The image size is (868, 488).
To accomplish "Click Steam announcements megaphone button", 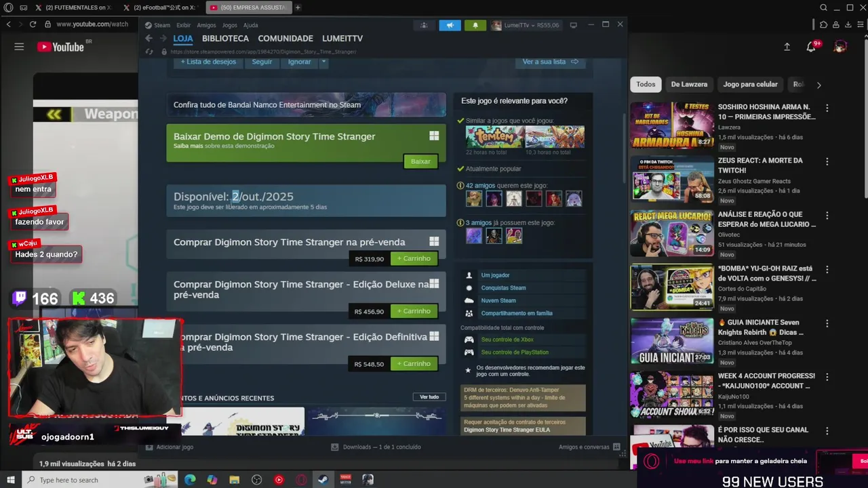I will [450, 25].
